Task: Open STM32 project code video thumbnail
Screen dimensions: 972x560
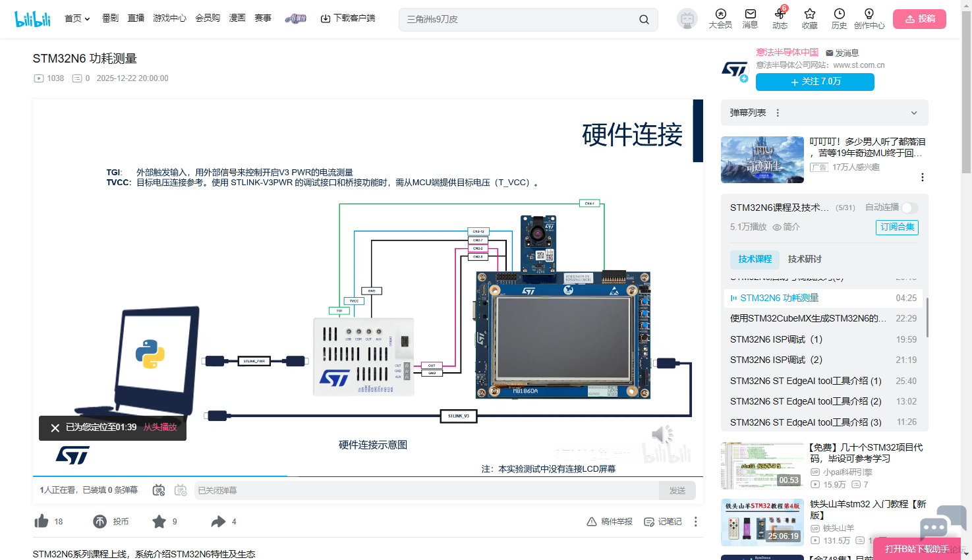Action: (x=762, y=466)
